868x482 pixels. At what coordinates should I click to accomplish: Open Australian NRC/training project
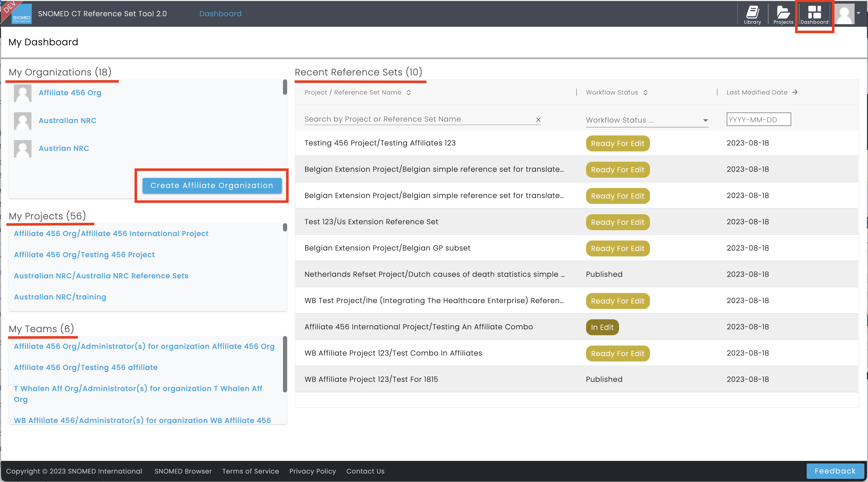(x=60, y=297)
